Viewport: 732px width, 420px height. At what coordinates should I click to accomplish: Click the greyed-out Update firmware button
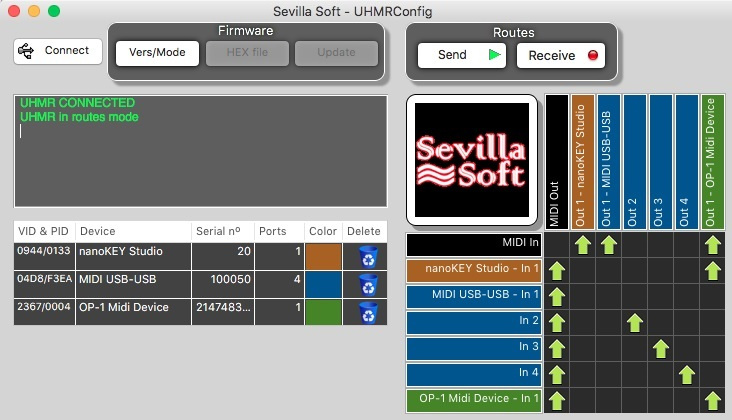(x=336, y=53)
